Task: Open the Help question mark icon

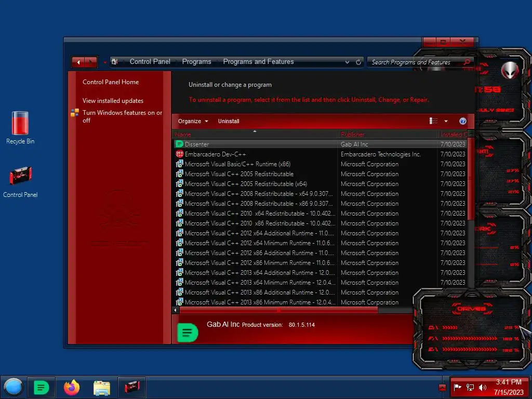Action: click(462, 121)
